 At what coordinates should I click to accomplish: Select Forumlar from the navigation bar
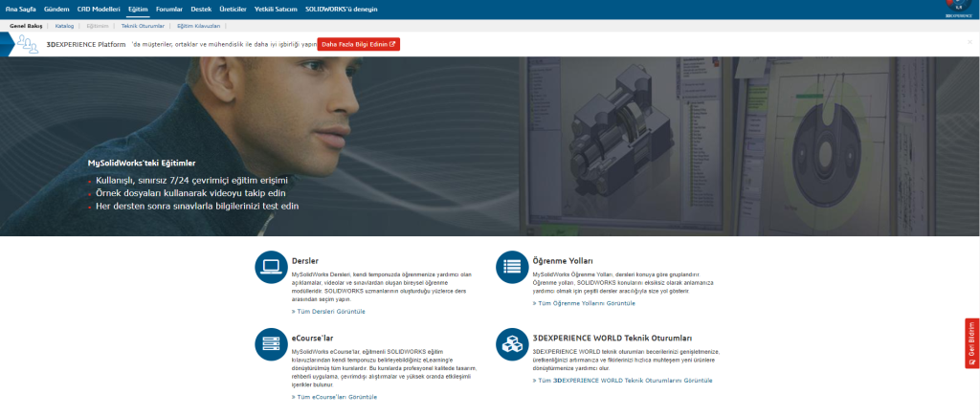tap(169, 9)
